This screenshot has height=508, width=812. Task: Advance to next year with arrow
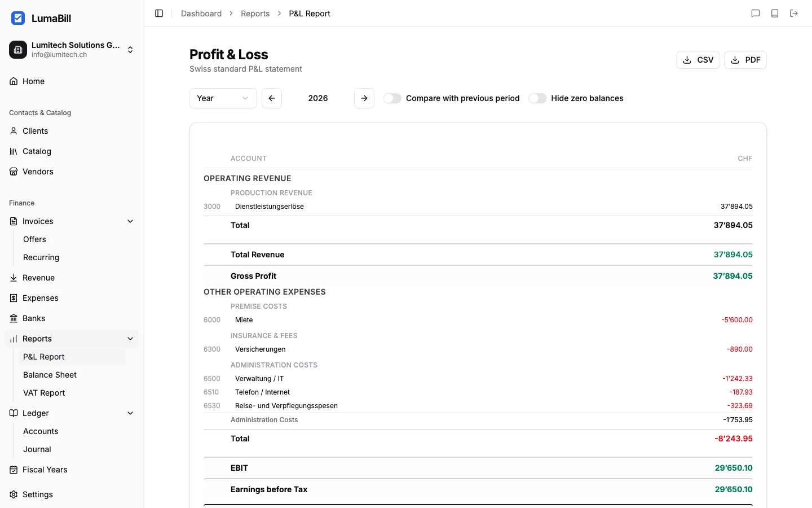(x=364, y=98)
